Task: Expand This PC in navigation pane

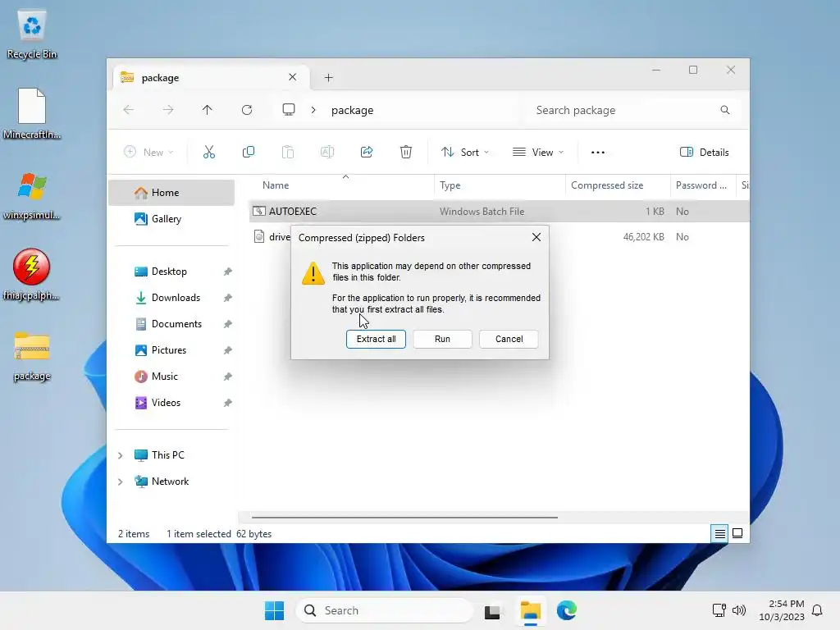Action: pos(121,455)
